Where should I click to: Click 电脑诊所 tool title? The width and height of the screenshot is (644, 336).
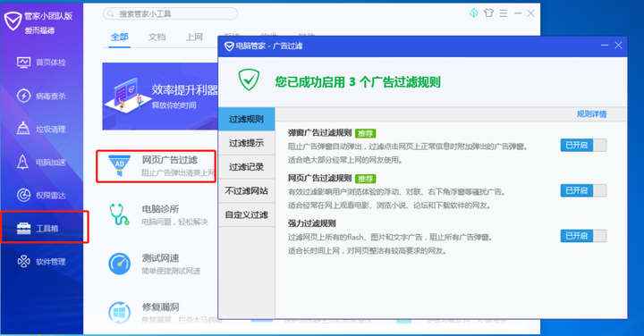[x=161, y=209]
